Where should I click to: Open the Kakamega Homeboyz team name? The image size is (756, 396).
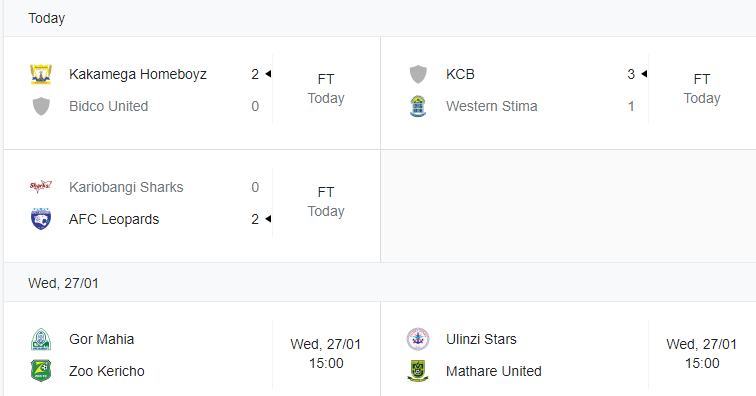(x=138, y=74)
